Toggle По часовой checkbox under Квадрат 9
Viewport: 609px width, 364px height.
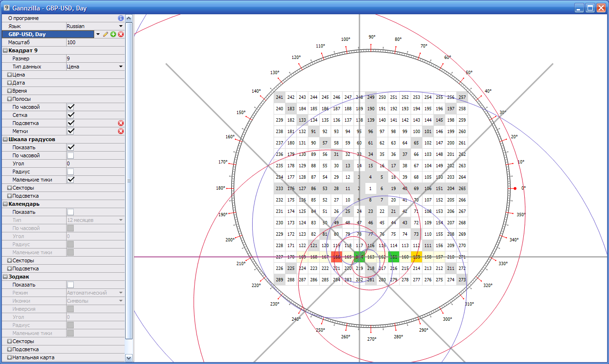pyautogui.click(x=71, y=107)
